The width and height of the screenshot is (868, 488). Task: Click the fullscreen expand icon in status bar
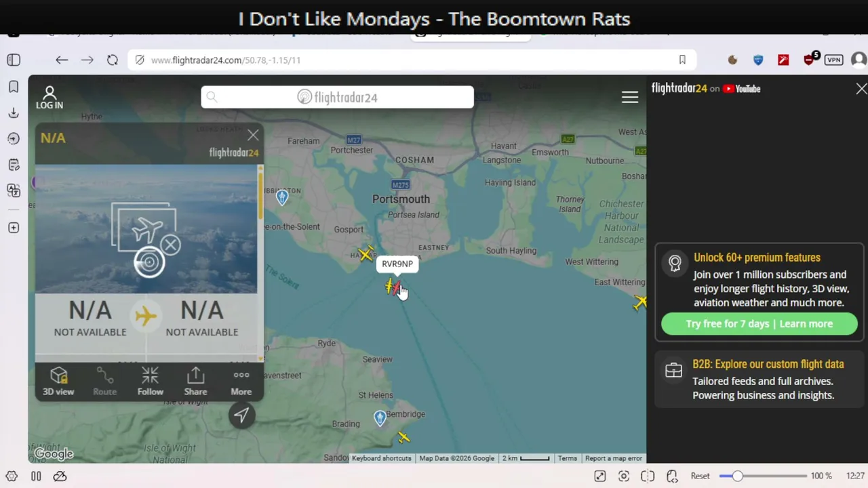599,476
